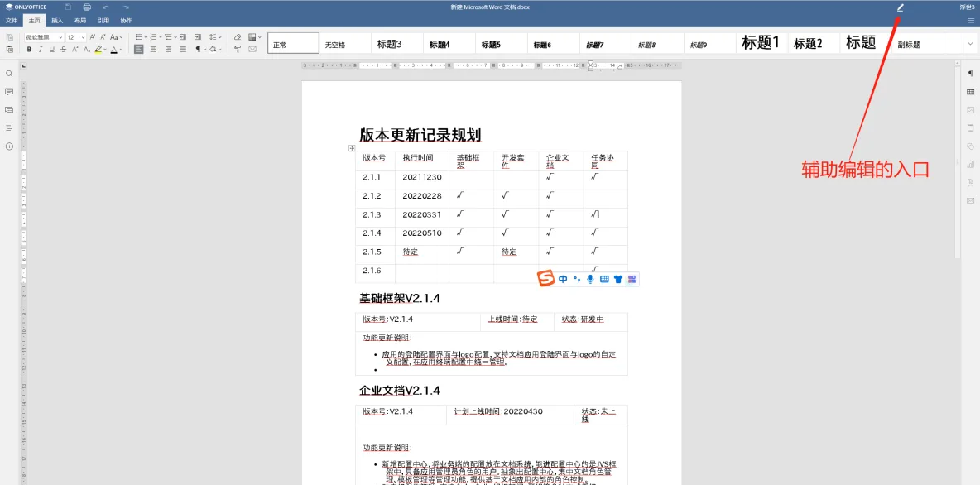Open Navigation headings panel in left sidebar
980x485 pixels.
tap(9, 128)
